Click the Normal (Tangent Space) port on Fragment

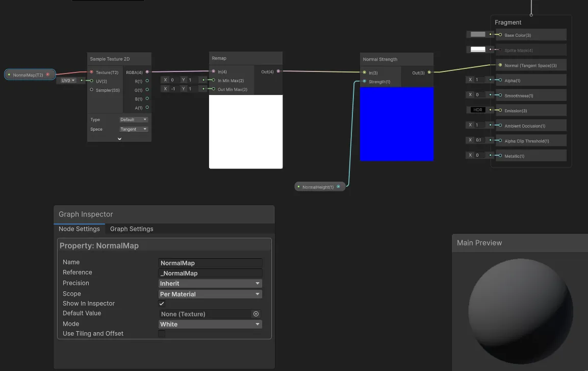point(500,65)
